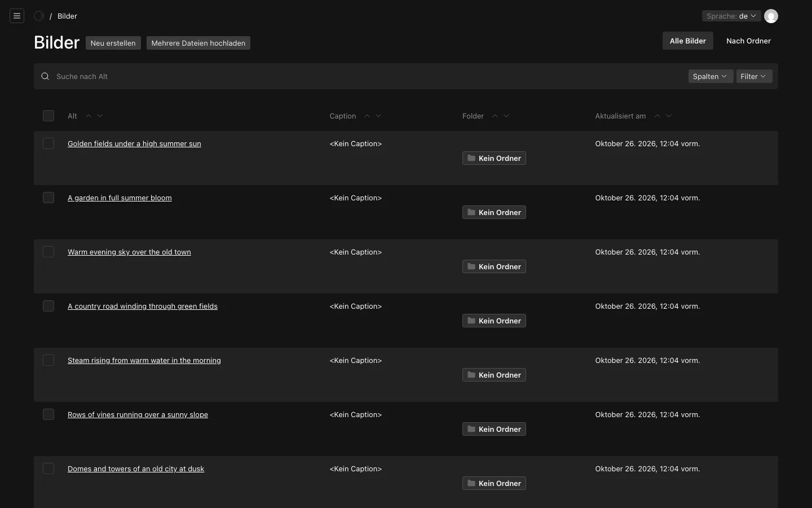Open A country road winding link
Viewport: 812px width, 508px height.
pos(143,306)
